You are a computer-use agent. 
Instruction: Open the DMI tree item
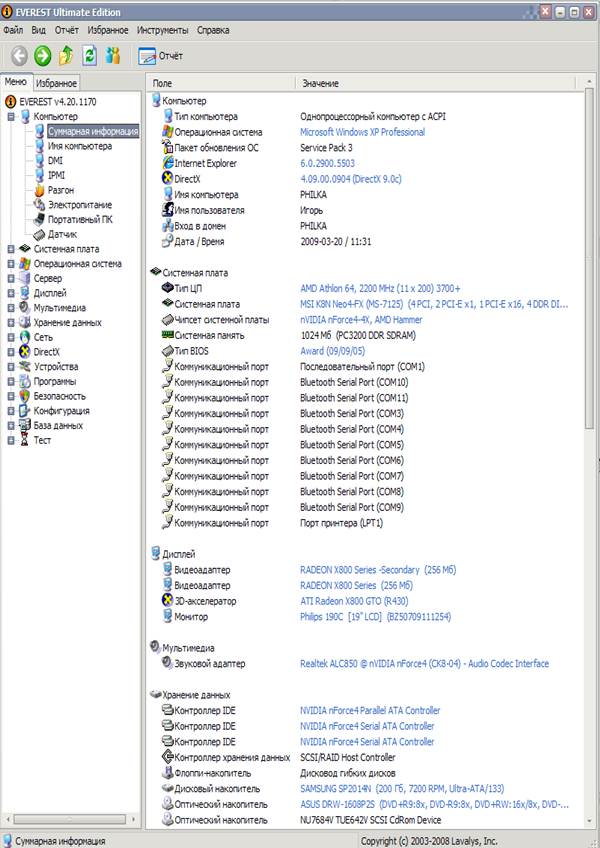pyautogui.click(x=55, y=161)
